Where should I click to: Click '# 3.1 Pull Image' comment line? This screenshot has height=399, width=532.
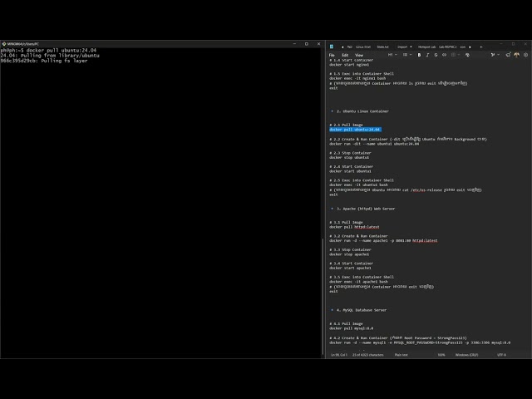[x=346, y=222]
